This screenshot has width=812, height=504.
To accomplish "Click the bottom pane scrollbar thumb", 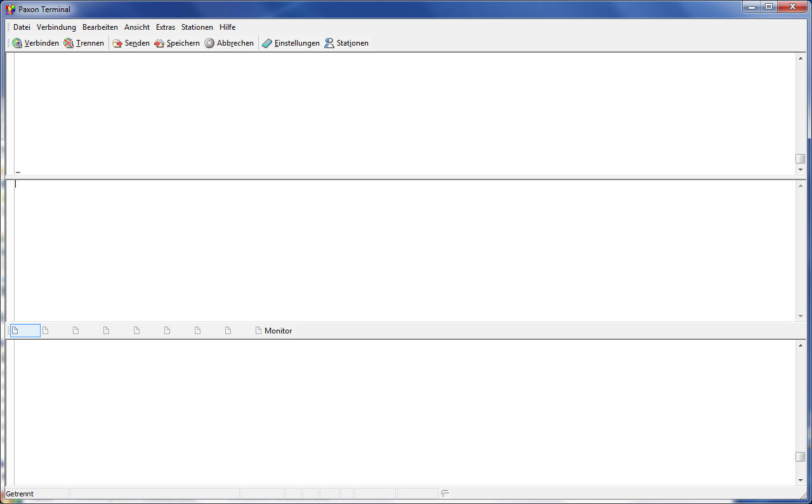I will 801,457.
